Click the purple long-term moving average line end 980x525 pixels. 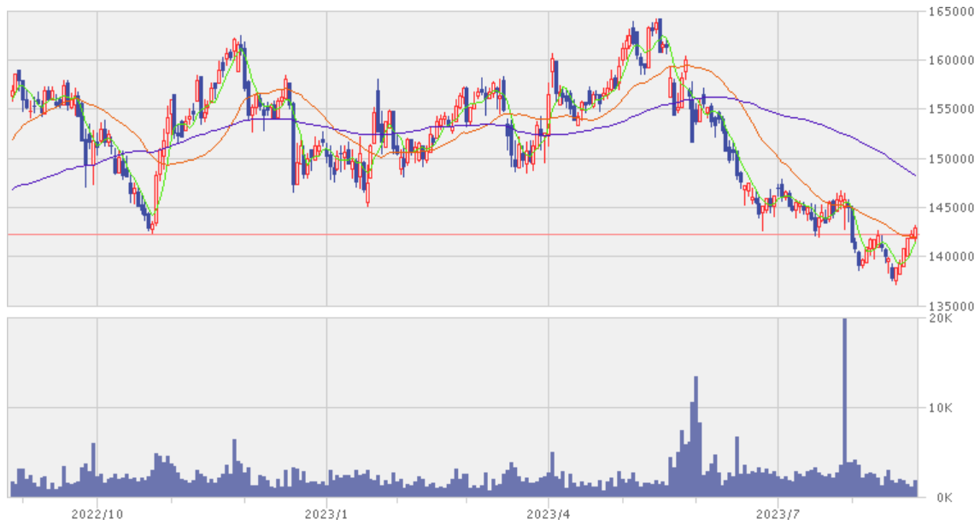(x=914, y=174)
